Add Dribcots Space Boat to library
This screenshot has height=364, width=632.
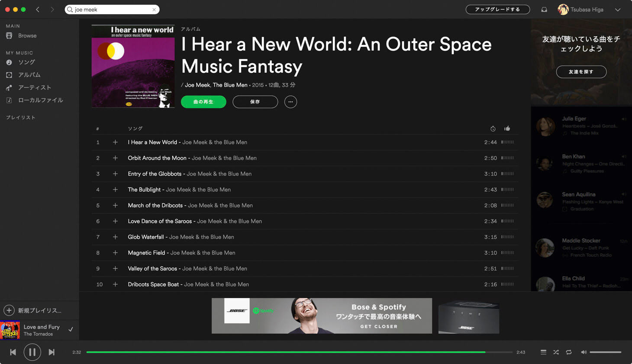tap(115, 284)
